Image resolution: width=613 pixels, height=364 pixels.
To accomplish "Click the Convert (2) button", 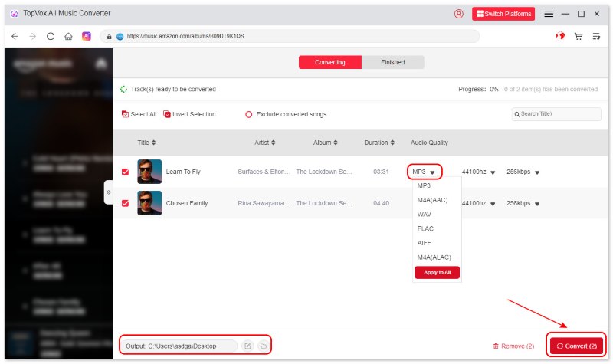I will click(x=576, y=346).
